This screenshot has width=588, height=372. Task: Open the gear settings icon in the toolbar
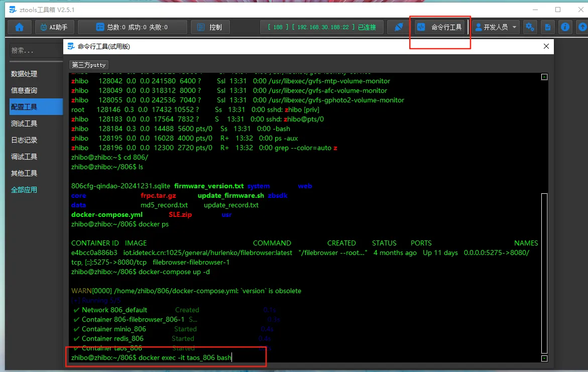530,27
